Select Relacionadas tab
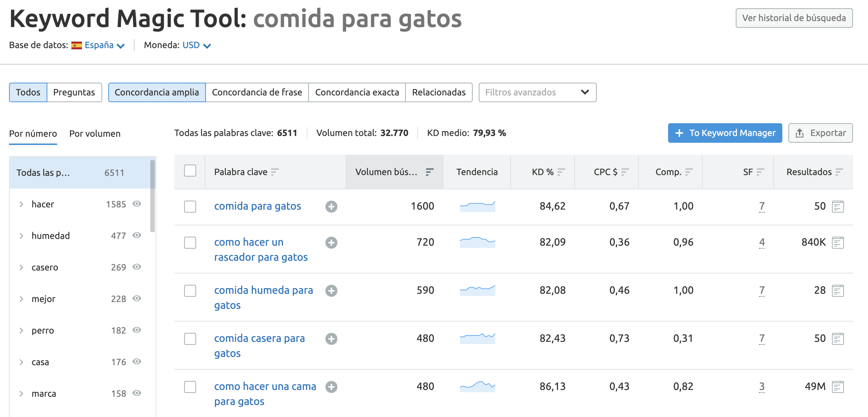 (x=439, y=92)
